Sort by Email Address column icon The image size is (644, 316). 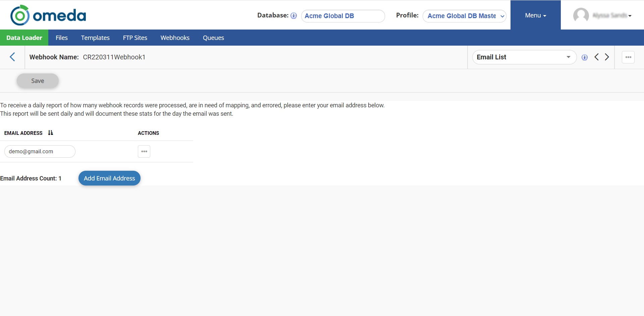(x=50, y=133)
